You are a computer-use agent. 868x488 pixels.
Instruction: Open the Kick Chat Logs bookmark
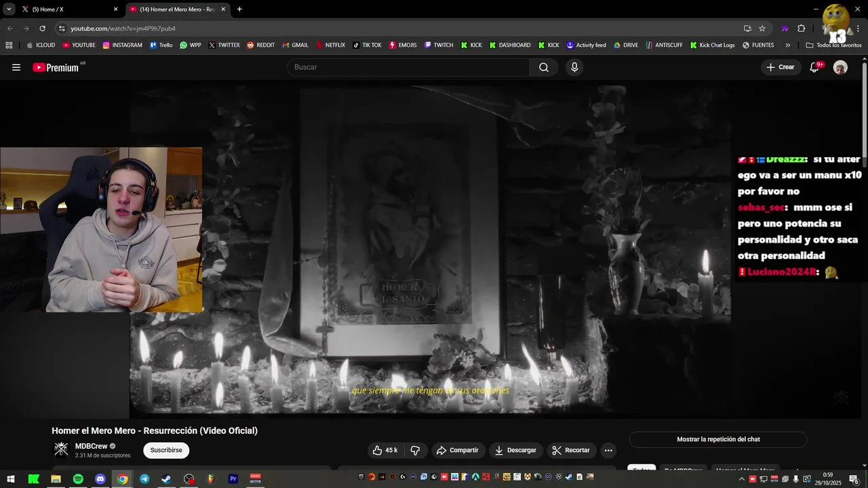tap(712, 45)
